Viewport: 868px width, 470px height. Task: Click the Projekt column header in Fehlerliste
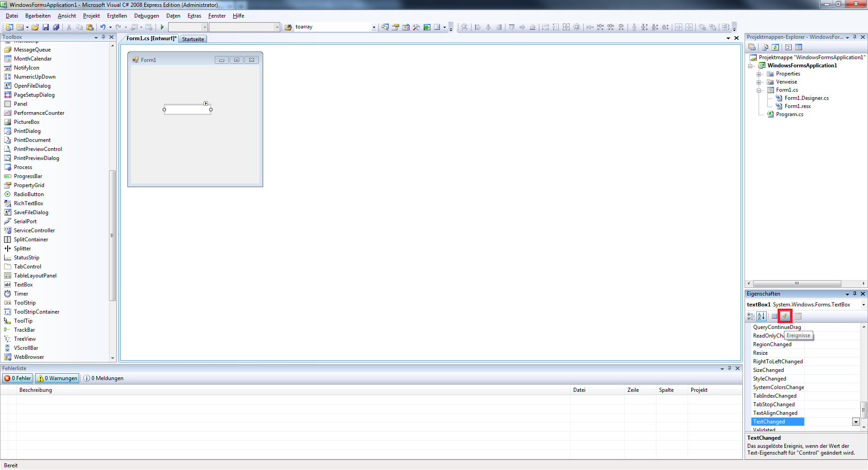tap(714, 390)
